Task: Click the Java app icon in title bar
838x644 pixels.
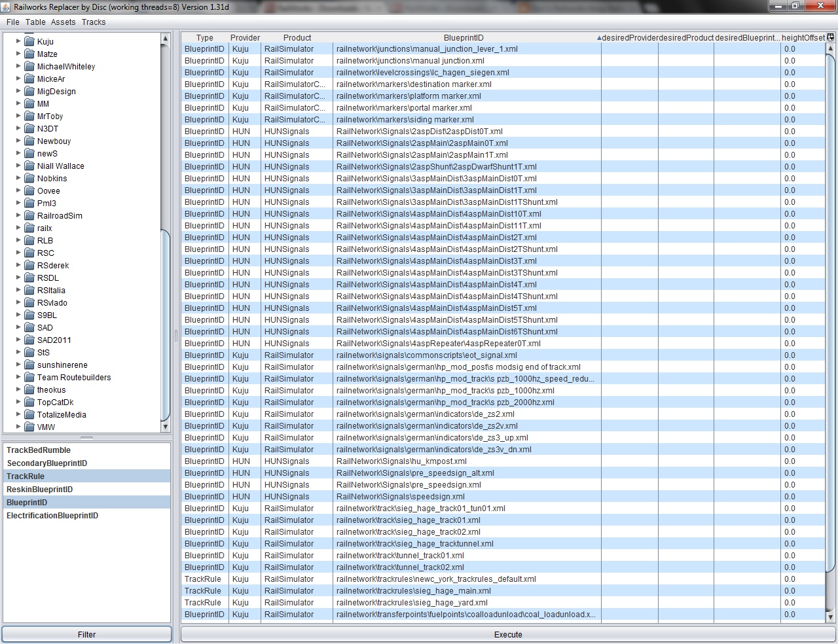Action: [7, 6]
